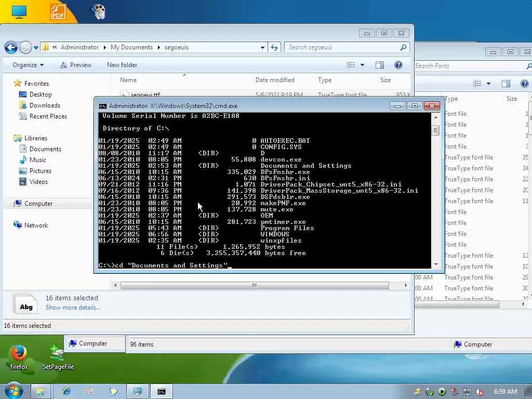Open media player desktop icon at top
This screenshot has height=399, width=532.
(98, 11)
